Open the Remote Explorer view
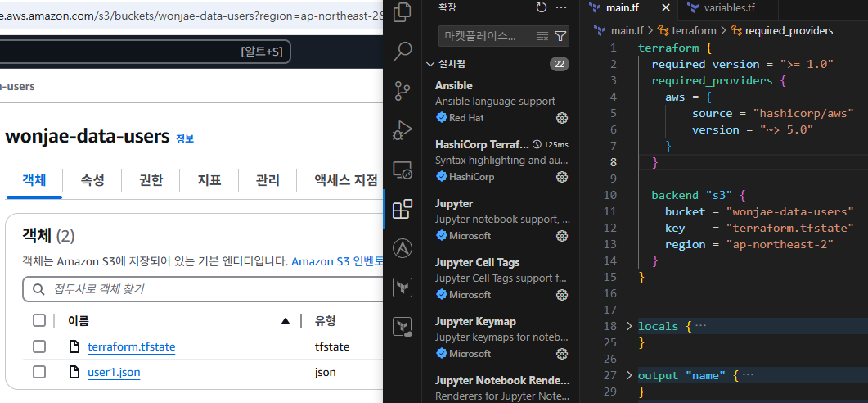The height and width of the screenshot is (403, 868). (x=402, y=170)
